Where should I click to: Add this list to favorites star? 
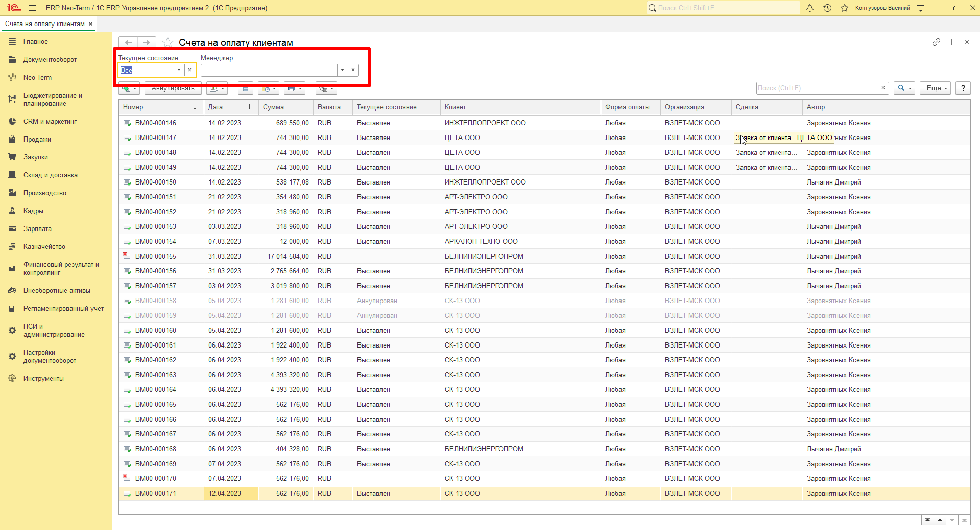click(x=167, y=42)
